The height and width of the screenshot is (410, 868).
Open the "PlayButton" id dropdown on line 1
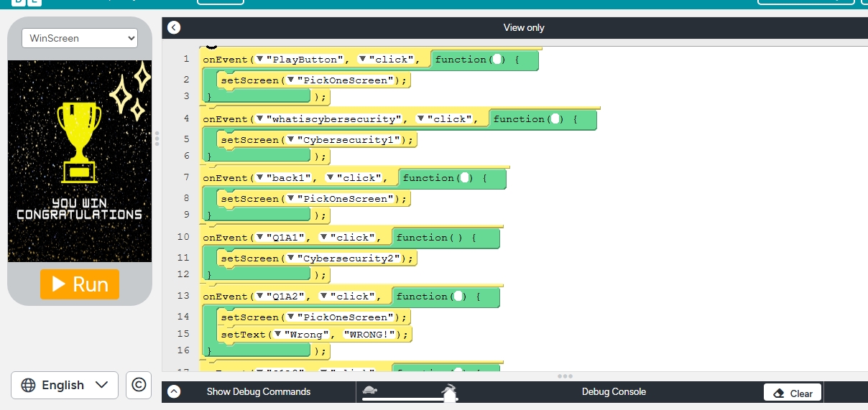tap(262, 60)
